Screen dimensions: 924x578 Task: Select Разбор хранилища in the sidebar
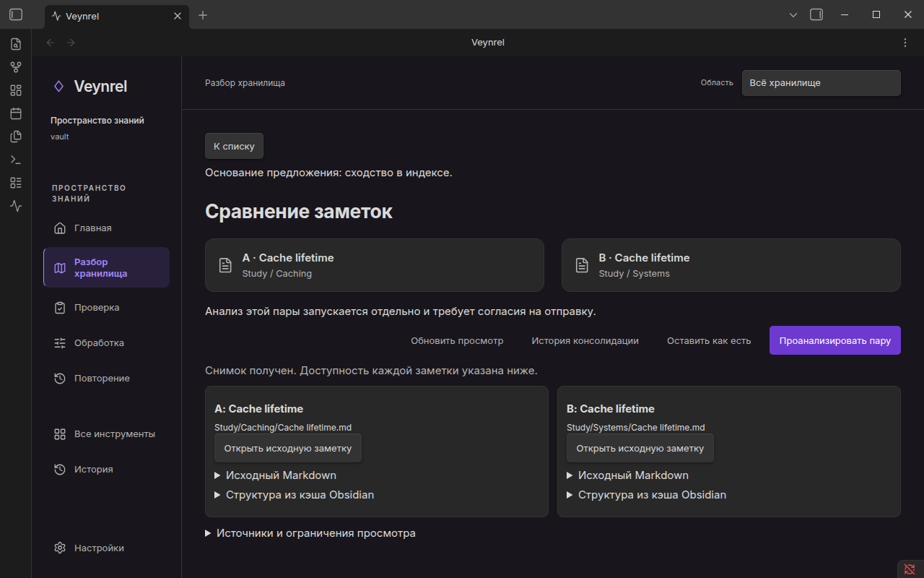[106, 268]
